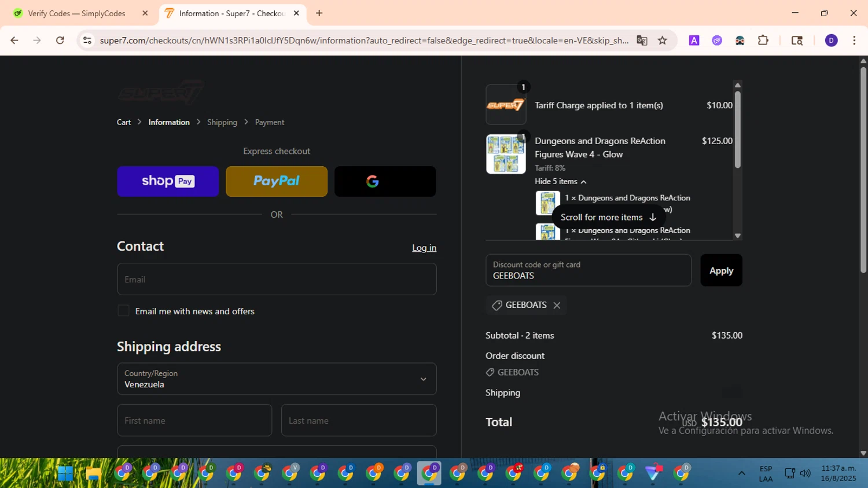
Task: Click Dungeons and Dragons Wave 4 thumbnail
Action: 506,154
